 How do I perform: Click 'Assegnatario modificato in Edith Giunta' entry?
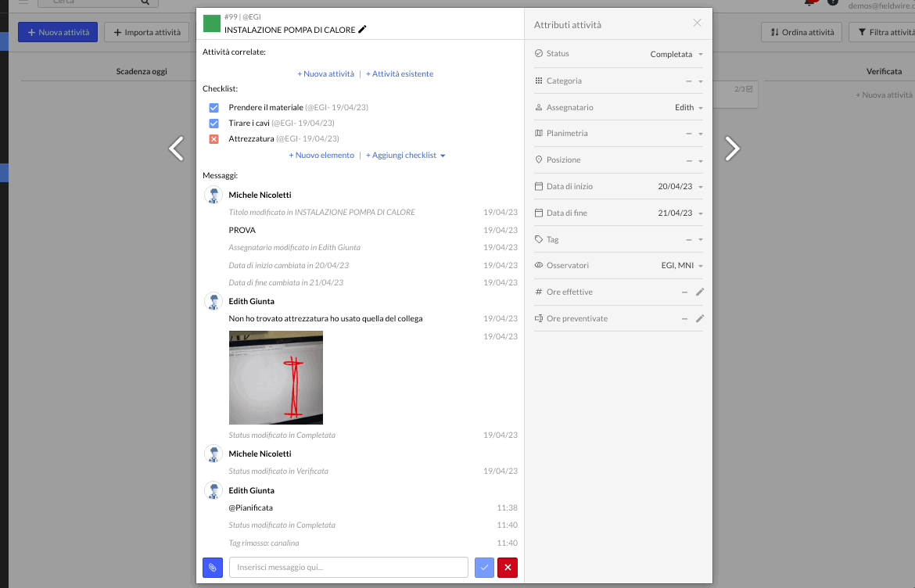click(295, 247)
